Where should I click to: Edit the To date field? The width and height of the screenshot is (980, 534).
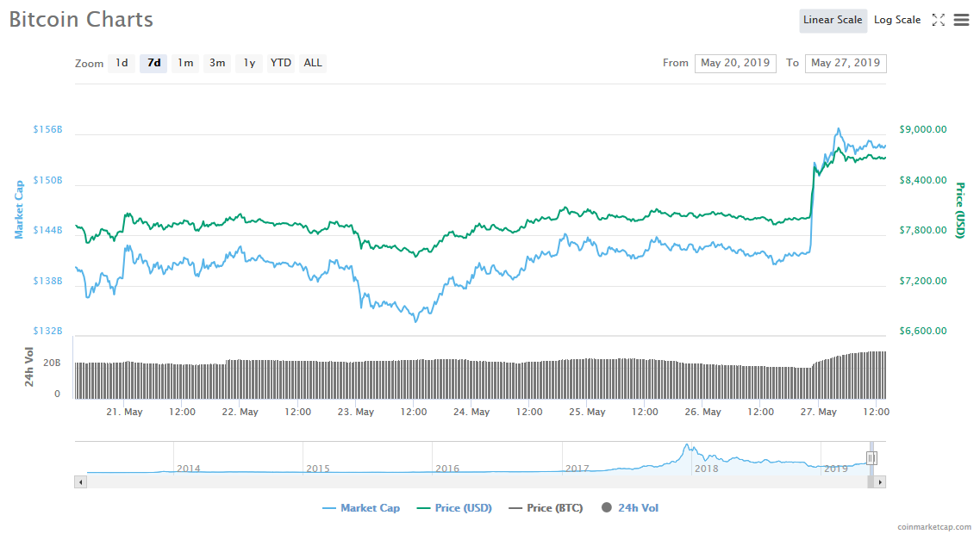click(x=845, y=63)
